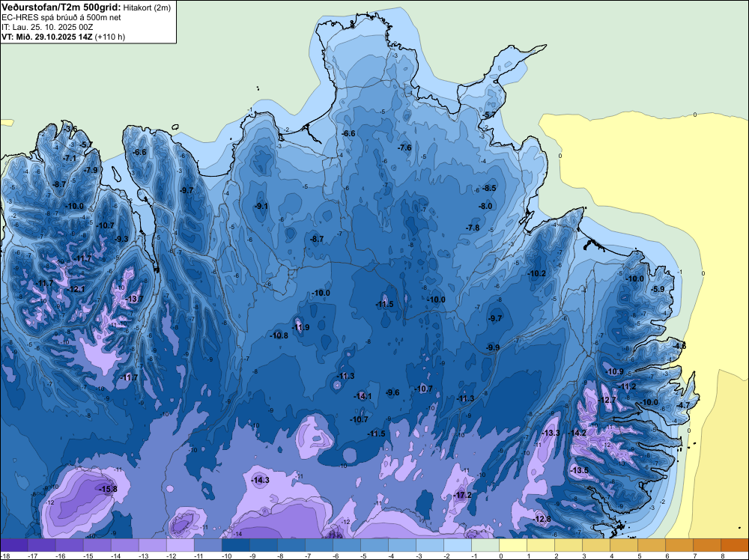Click the -7.9 temperature label
The image size is (749, 560).
(x=91, y=170)
